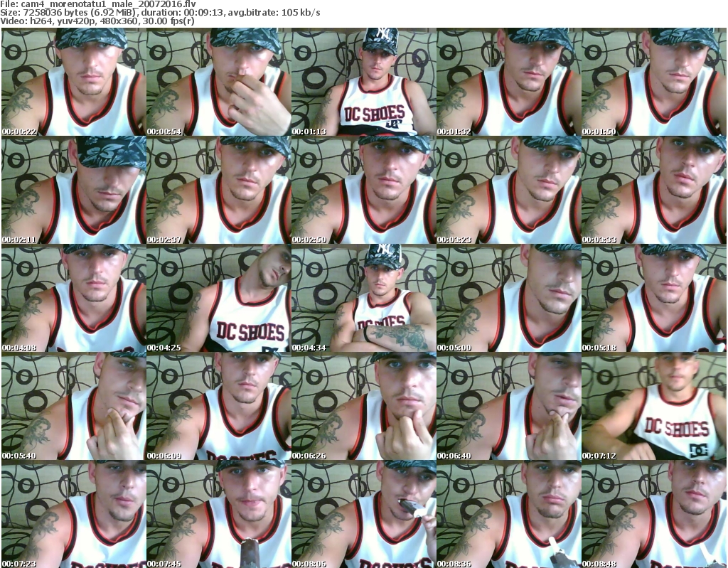Screen dimensions: 728x568
Task: Open the blurry 00:07:12 frame
Action: [654, 407]
